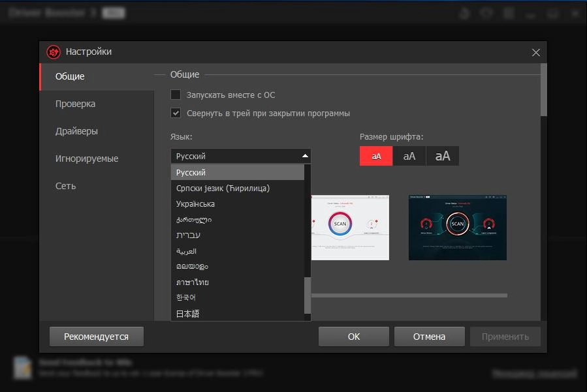Screen dimensions: 587x392
Task: Select Српски језик (Ћирилица) from the list
Action: [x=238, y=188]
